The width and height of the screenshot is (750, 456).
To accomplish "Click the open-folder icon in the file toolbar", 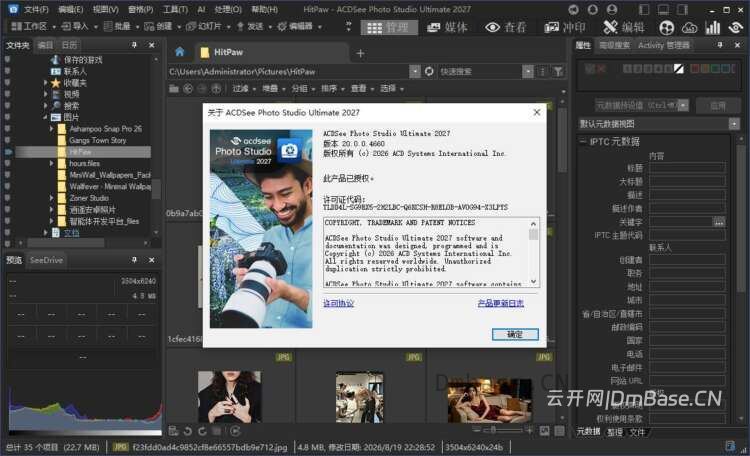I will (x=174, y=89).
